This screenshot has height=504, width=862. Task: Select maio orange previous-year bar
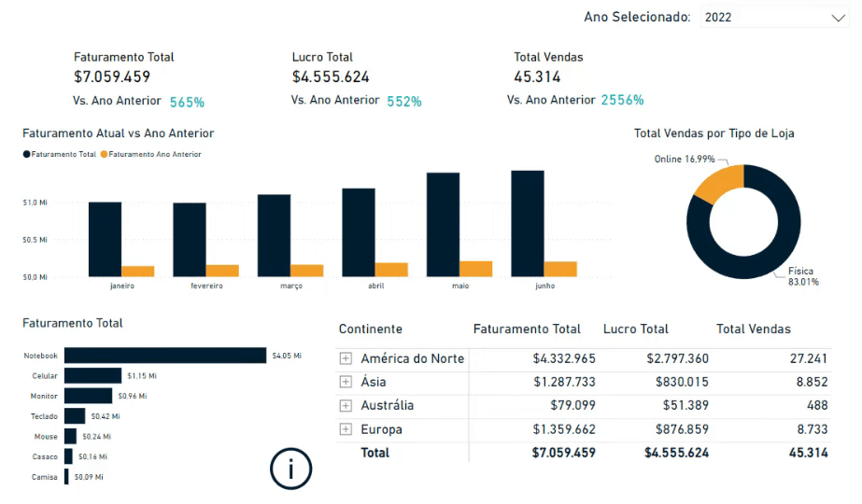476,269
